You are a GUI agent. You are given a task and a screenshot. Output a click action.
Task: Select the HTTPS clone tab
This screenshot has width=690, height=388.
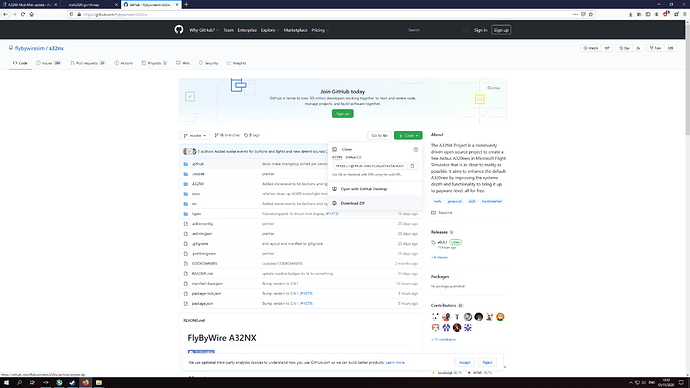pyautogui.click(x=337, y=157)
